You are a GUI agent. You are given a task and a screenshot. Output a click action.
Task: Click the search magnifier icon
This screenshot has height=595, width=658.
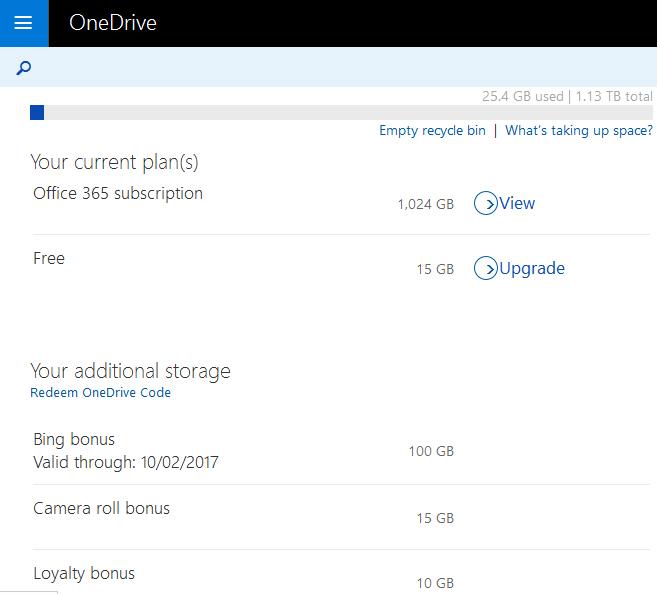pyautogui.click(x=24, y=68)
